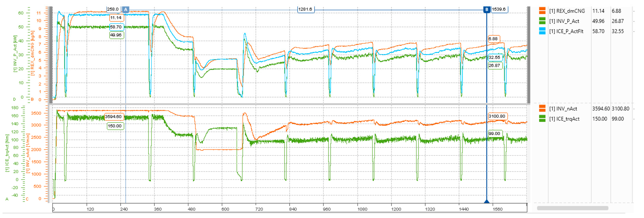The height and width of the screenshot is (218, 644).
Task: Select the INV_P_Act signal name
Action: click(564, 21)
